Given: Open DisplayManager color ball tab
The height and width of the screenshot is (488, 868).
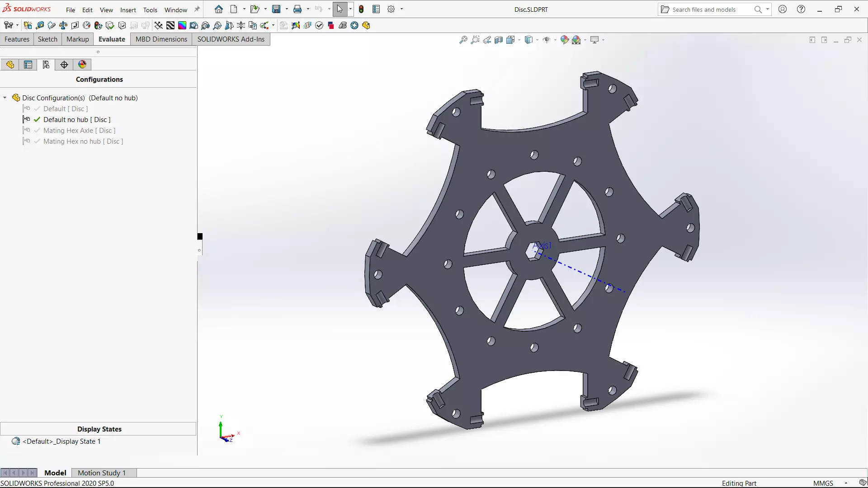Looking at the screenshot, I should (82, 65).
